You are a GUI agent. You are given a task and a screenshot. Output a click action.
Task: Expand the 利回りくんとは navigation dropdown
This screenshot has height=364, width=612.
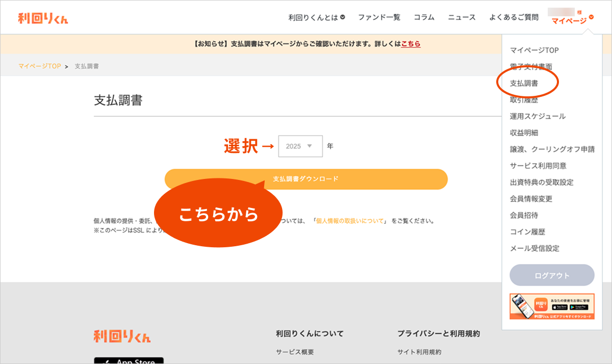click(x=316, y=17)
